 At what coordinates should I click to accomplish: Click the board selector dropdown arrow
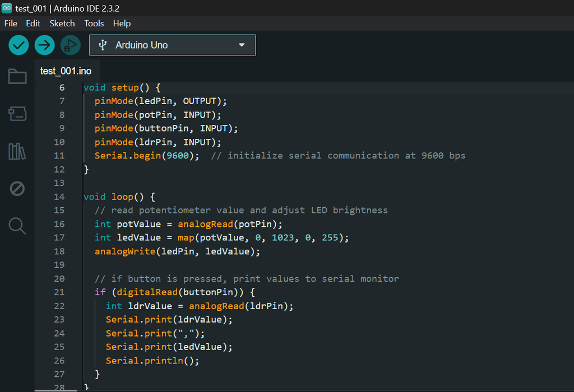pos(242,45)
